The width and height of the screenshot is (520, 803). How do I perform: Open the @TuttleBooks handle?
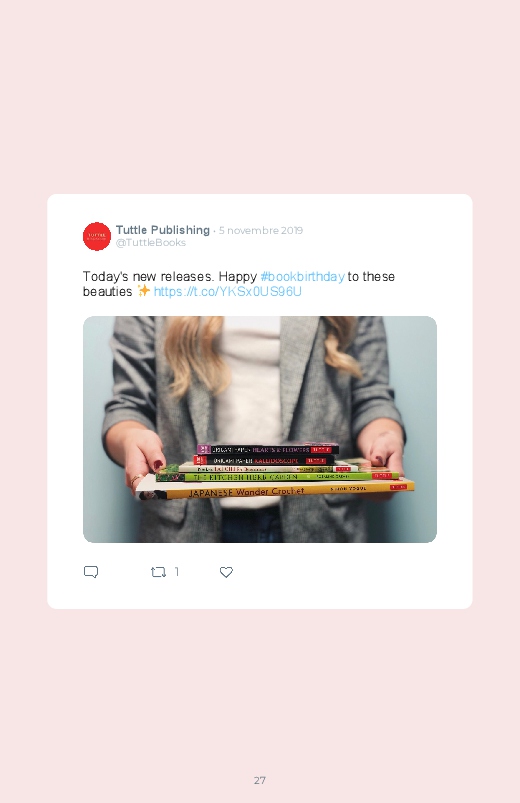click(x=151, y=243)
